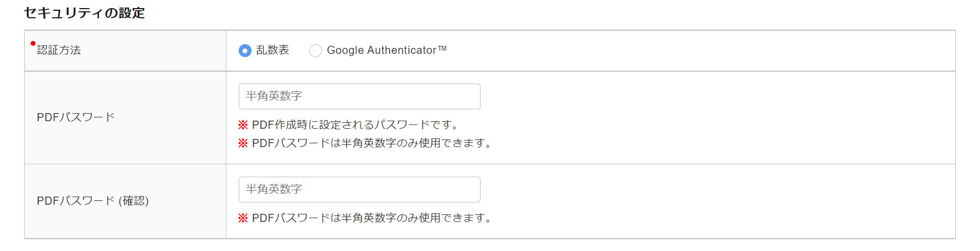Click the 半角英数字 placeholder in the confirmation field
This screenshot has height=251, width=980.
[274, 190]
